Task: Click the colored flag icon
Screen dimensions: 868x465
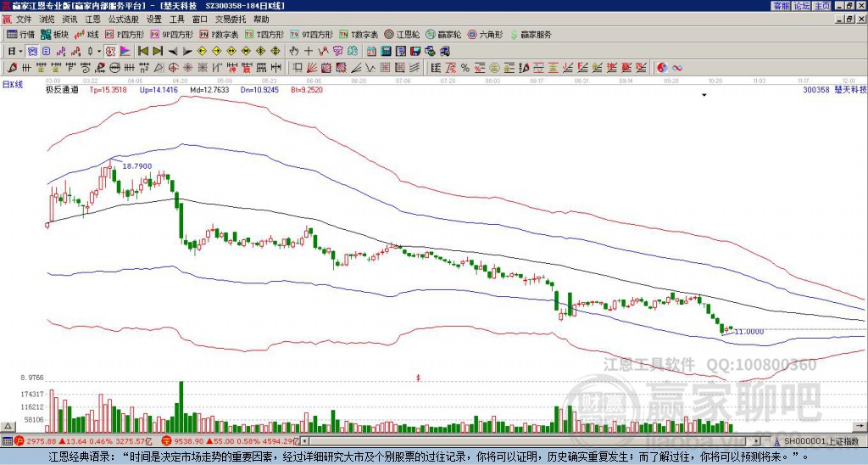Action: 125,52
